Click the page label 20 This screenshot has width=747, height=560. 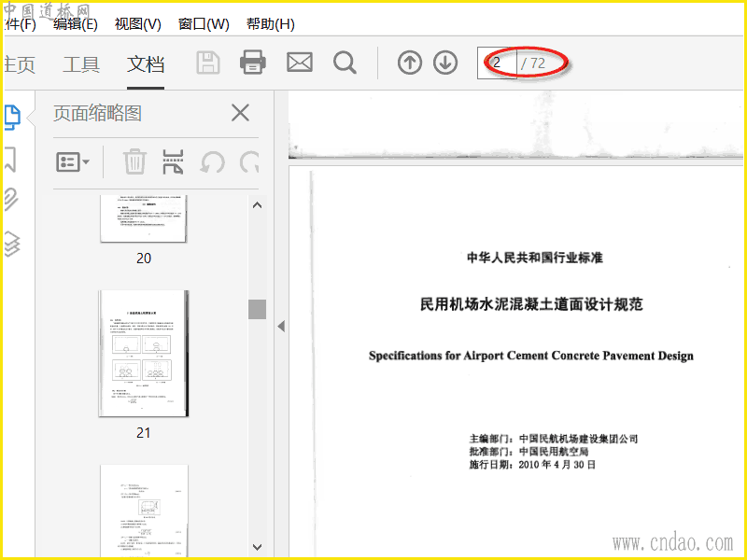[144, 259]
